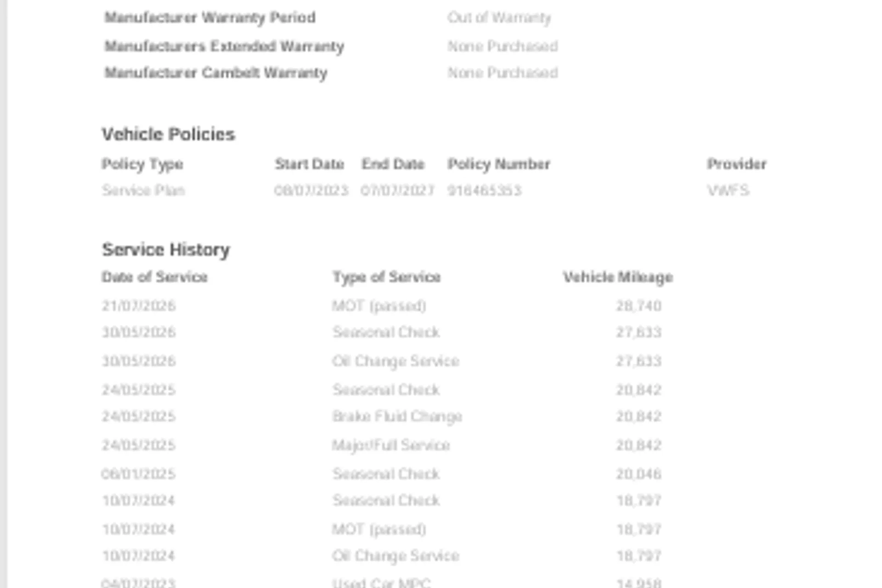Click policy number 918465353

coord(485,190)
